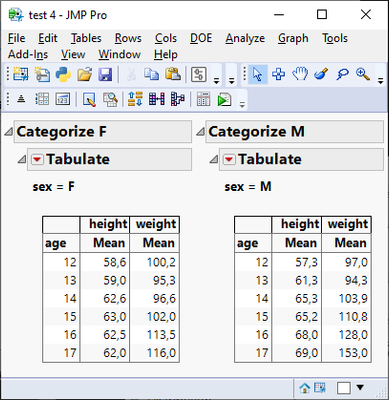
Task: Collapse the Categorize M outline
Action: click(201, 132)
